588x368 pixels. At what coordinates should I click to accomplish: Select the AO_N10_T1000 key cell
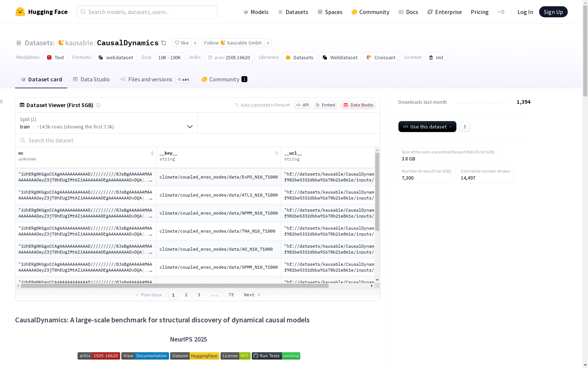pos(219,249)
